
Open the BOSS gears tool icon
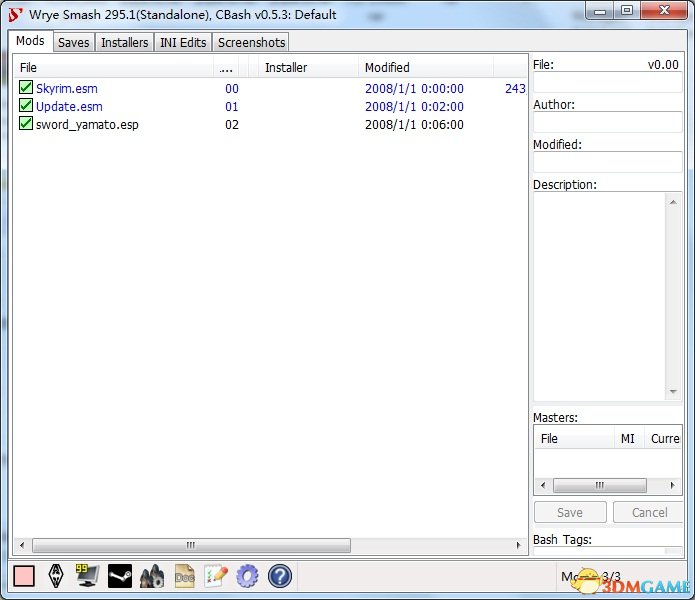pyautogui.click(x=152, y=576)
